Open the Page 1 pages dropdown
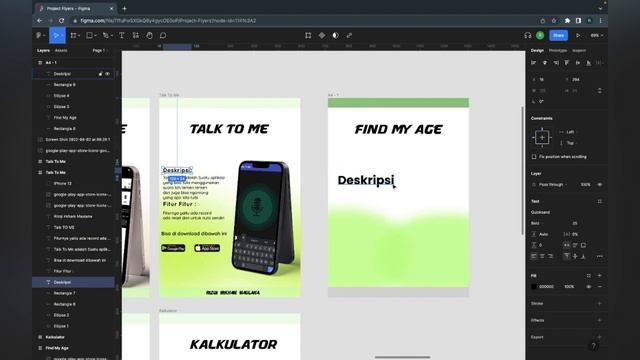 100,51
